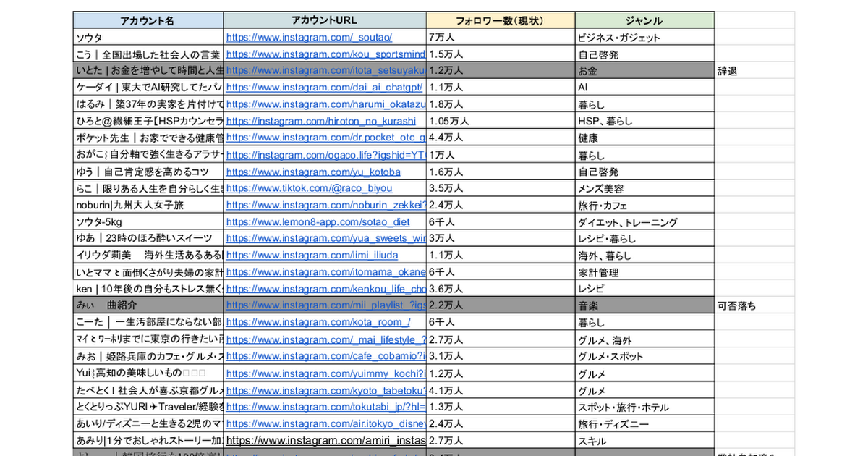Viewport: 868px width, 456px height.
Task: Select the 4.1万人 follower count cell
Action: coord(501,390)
